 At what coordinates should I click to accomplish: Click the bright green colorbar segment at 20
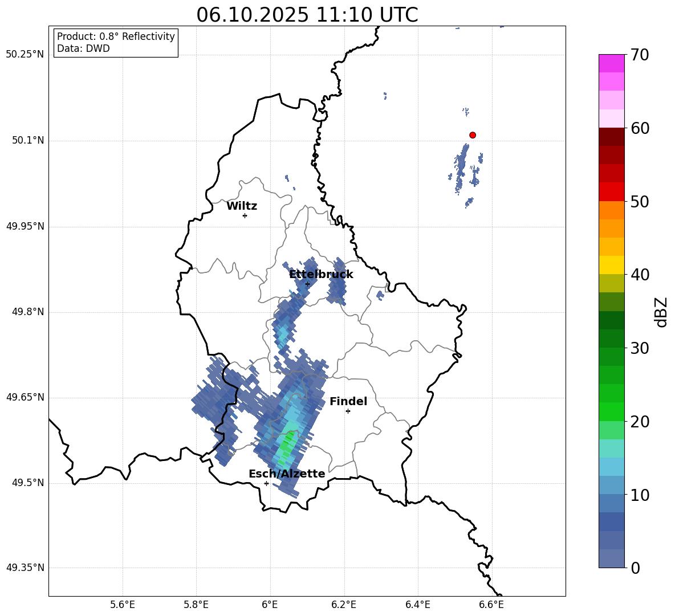coord(611,412)
